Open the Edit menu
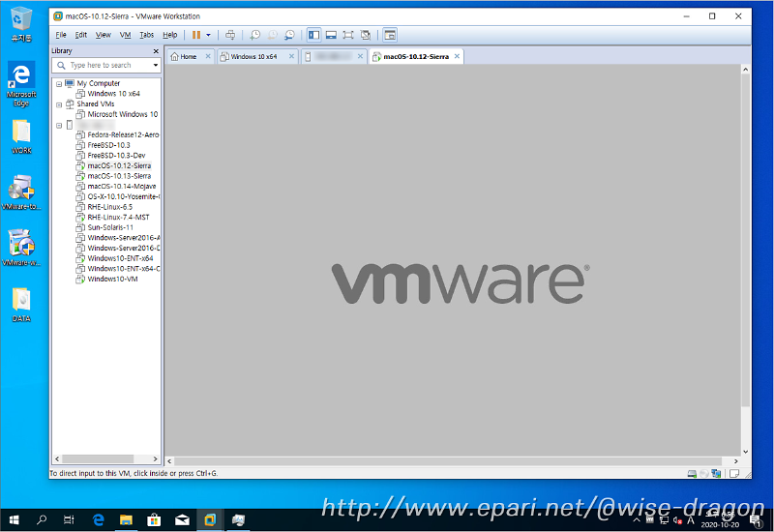 point(81,35)
